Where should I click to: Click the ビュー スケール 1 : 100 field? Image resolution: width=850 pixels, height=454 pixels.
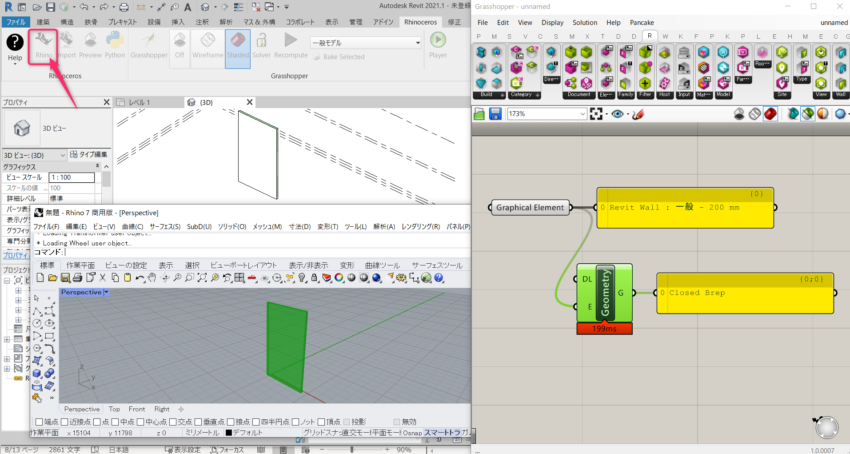[72, 177]
